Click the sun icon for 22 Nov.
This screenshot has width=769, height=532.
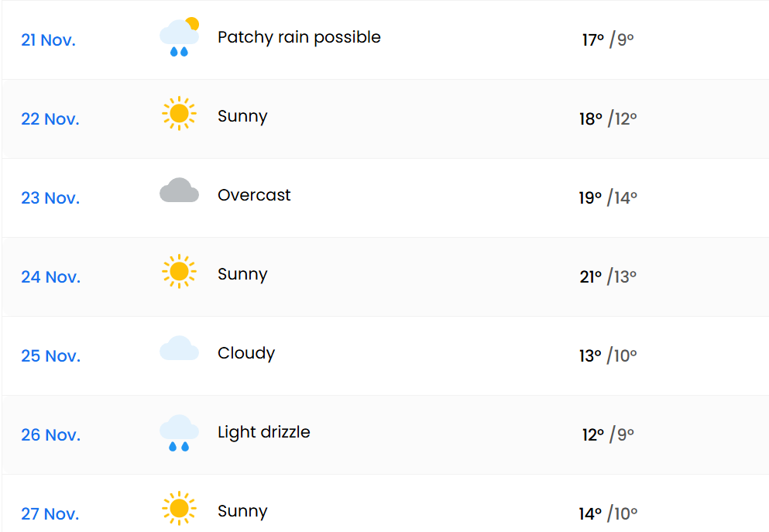179,114
